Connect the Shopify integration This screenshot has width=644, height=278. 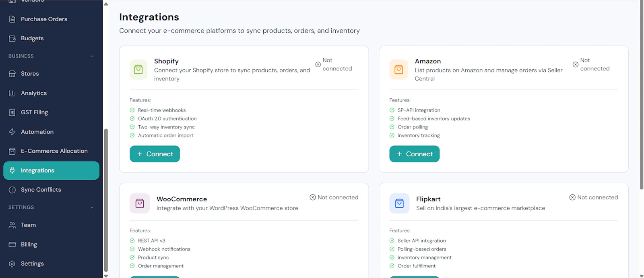[x=155, y=154]
